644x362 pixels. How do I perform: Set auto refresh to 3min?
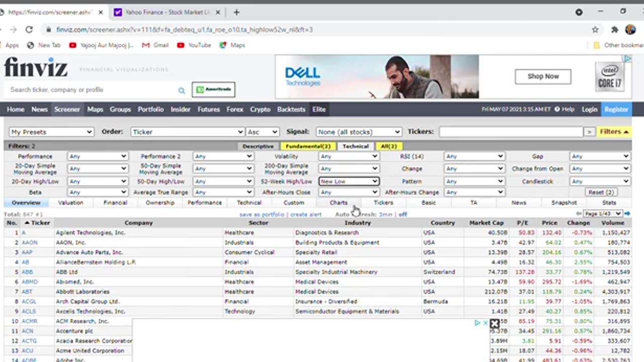pyautogui.click(x=385, y=214)
